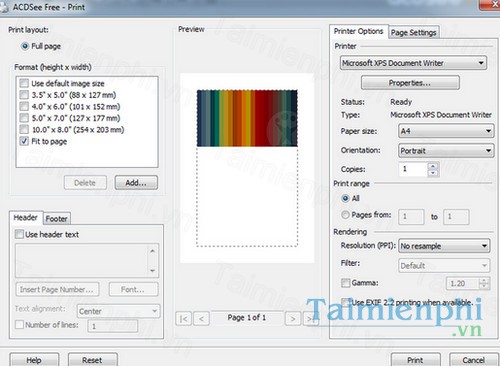
Task: Click the Page 1 of 1 indicator
Action: tap(247, 317)
